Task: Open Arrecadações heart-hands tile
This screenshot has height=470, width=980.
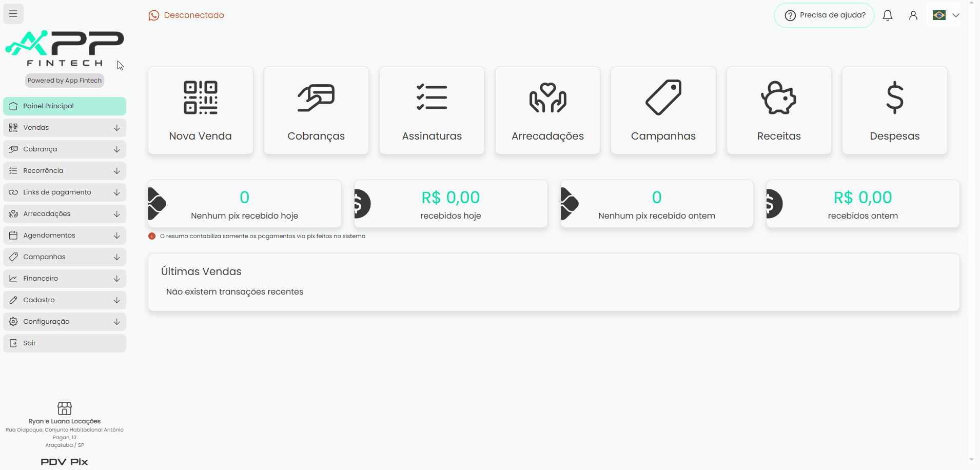Action: pyautogui.click(x=547, y=110)
